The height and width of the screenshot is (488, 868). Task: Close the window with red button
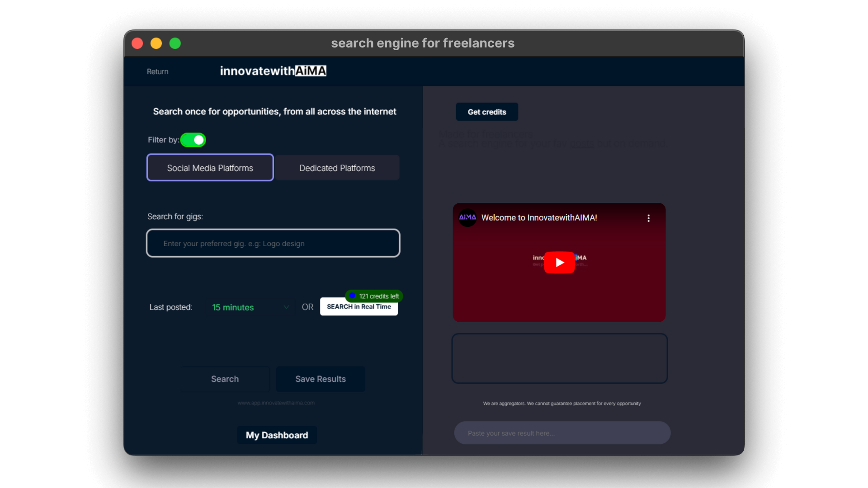coord(137,43)
